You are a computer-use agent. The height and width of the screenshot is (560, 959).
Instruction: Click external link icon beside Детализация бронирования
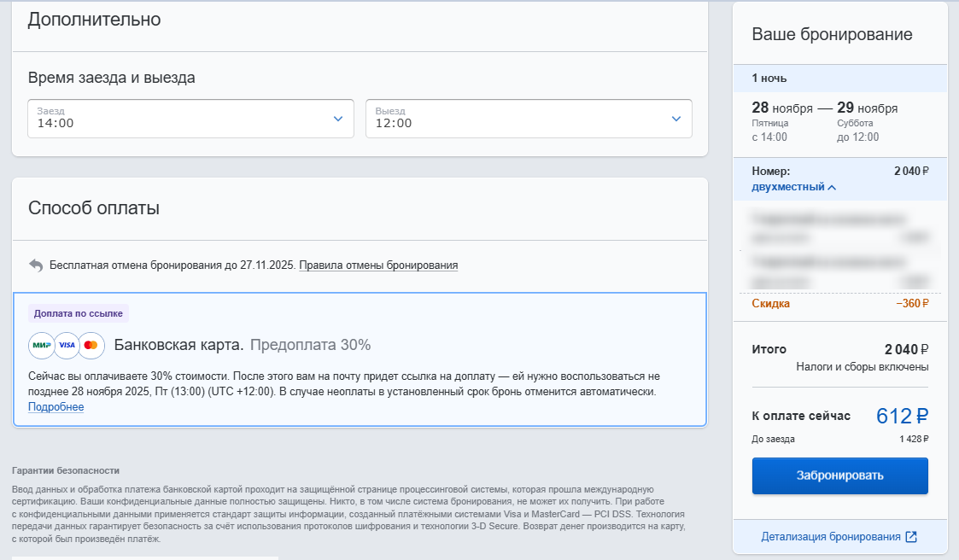pos(911,537)
